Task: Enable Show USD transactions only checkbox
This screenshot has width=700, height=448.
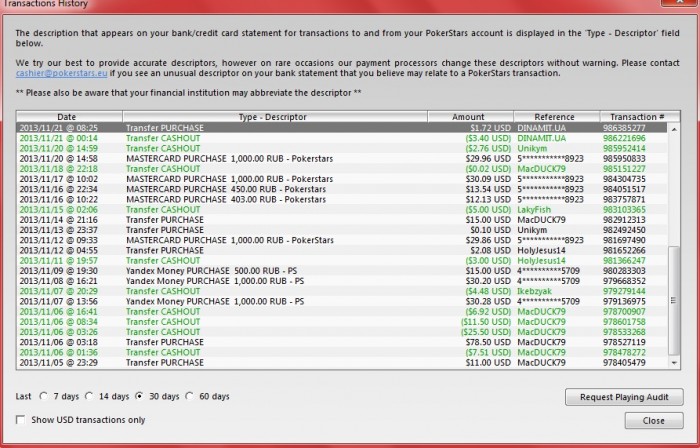Action: tap(21, 420)
